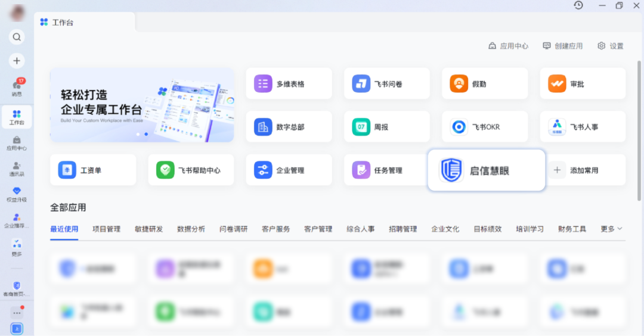Switch to 综合人事 tab
The width and height of the screenshot is (644, 336).
(360, 229)
